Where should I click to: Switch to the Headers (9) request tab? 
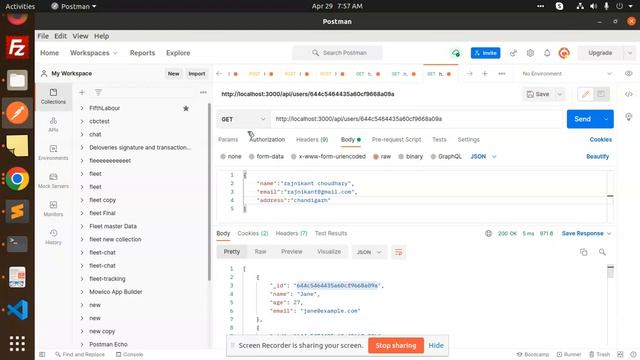(312, 140)
